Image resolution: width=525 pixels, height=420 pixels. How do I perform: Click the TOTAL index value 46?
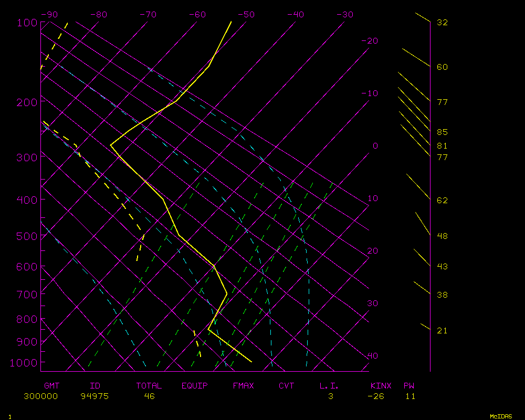coord(149,396)
